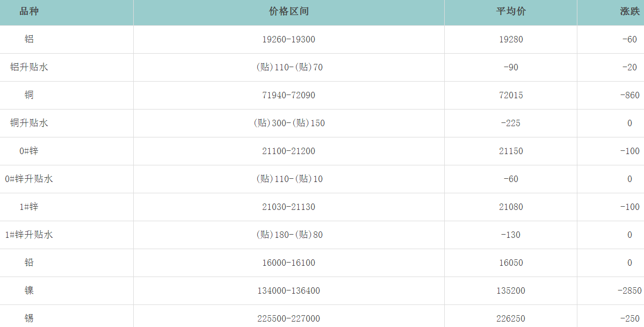Click price range 71940-72090
This screenshot has width=644, height=327.
[289, 95]
